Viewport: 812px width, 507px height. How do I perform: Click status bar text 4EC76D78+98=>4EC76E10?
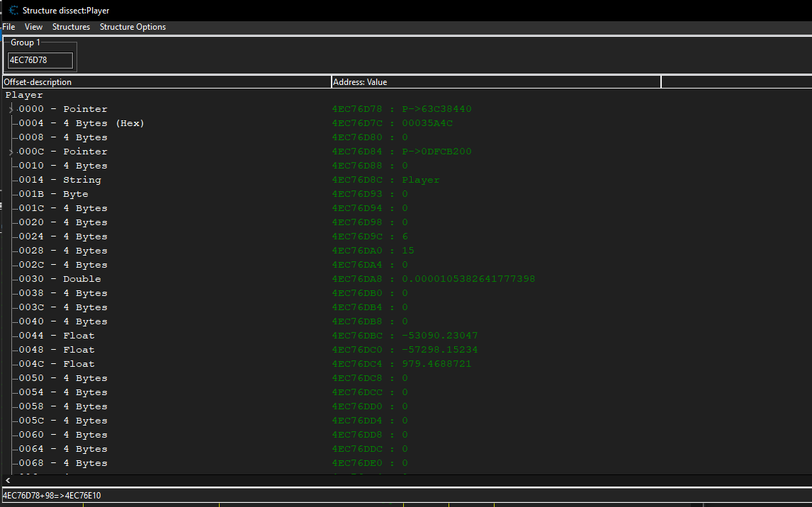(52, 496)
